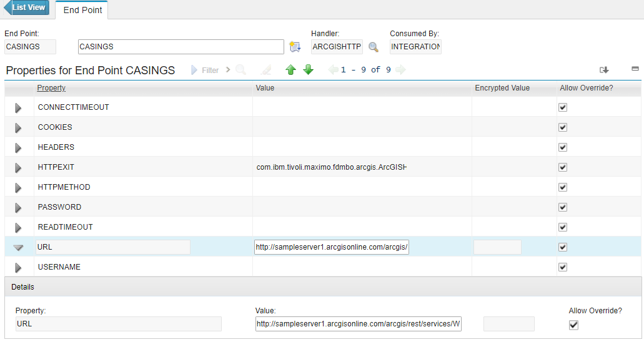
Task: Click the clear filter eraser icon
Action: (266, 70)
